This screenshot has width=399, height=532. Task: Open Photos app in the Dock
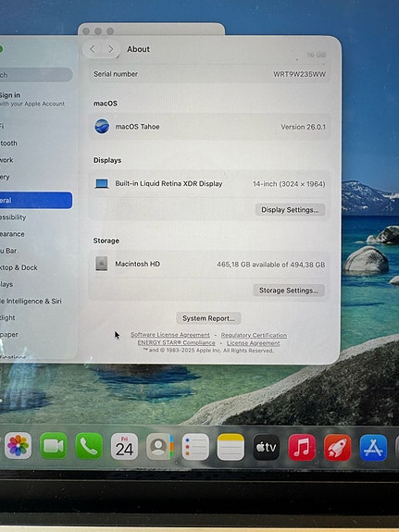click(x=18, y=445)
